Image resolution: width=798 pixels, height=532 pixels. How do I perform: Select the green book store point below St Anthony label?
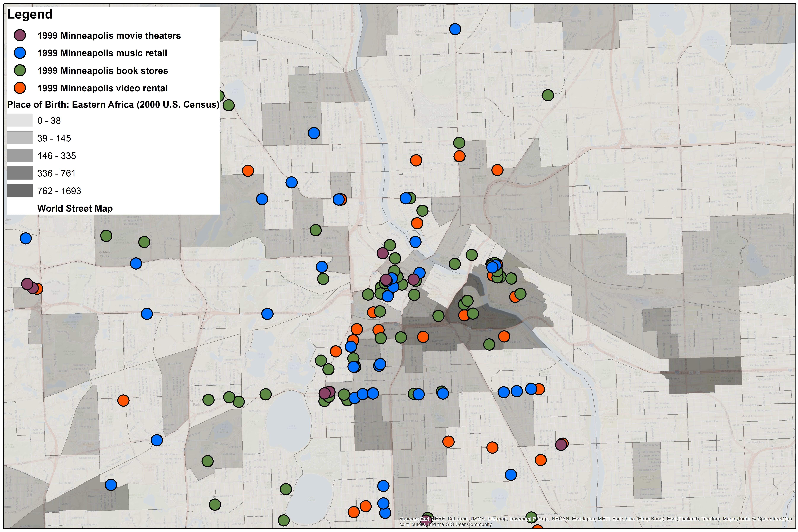tap(548, 95)
